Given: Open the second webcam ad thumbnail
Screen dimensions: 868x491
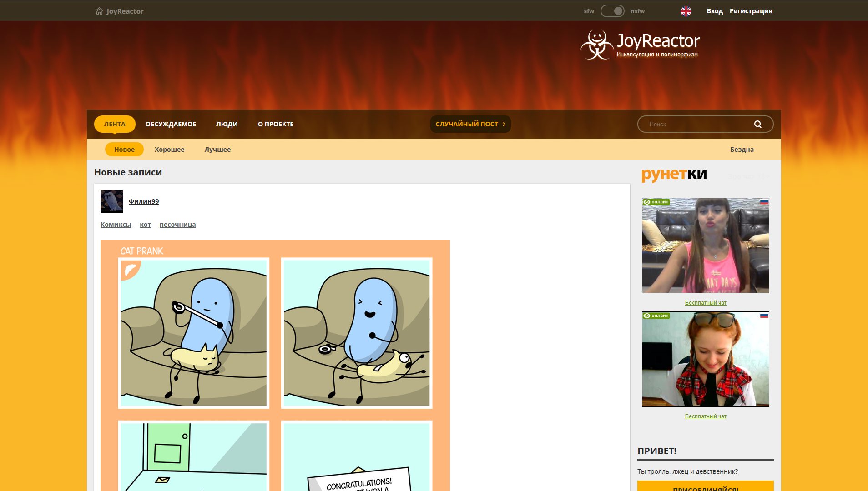Looking at the screenshot, I should pos(706,359).
